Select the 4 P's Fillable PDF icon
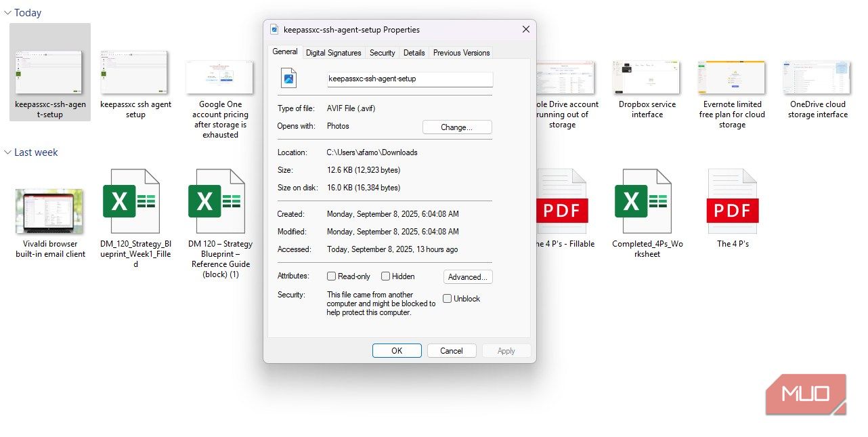Viewport: 868px width, 437px height. [x=561, y=201]
